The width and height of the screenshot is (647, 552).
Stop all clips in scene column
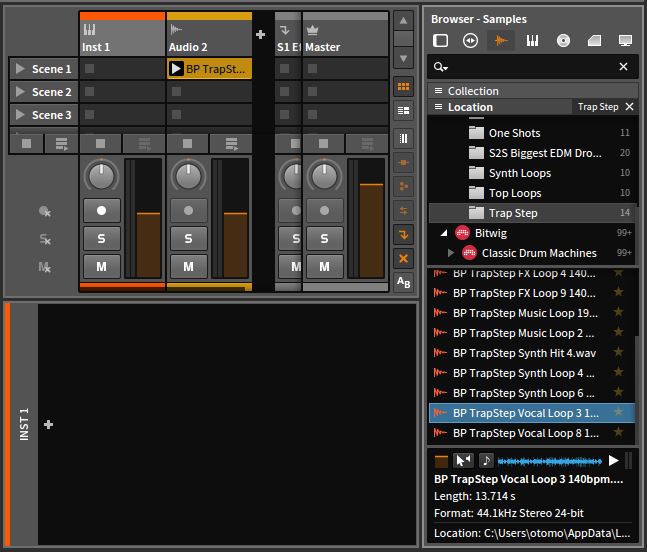(x=26, y=144)
